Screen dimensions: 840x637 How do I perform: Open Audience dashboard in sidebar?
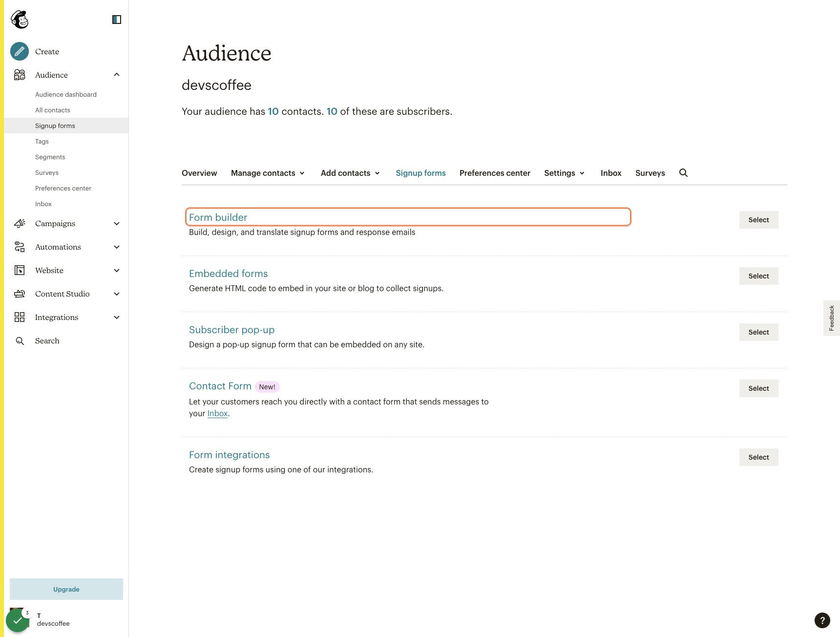(66, 94)
